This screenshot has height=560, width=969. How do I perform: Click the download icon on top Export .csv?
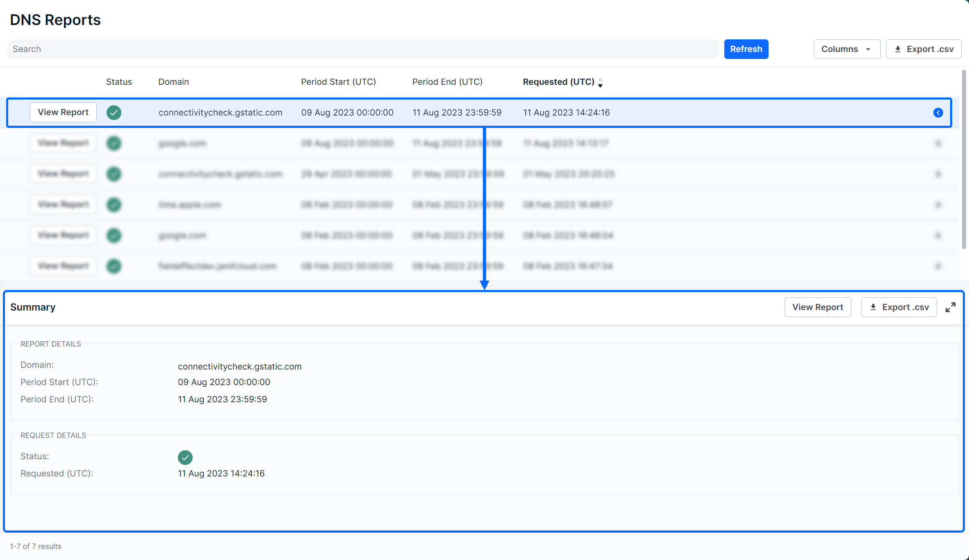pos(898,49)
